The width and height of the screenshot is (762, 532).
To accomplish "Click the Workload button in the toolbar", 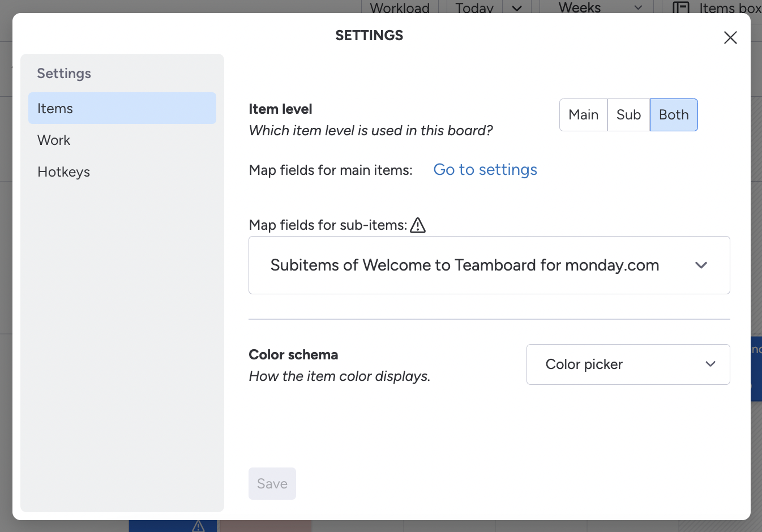I will [x=400, y=8].
